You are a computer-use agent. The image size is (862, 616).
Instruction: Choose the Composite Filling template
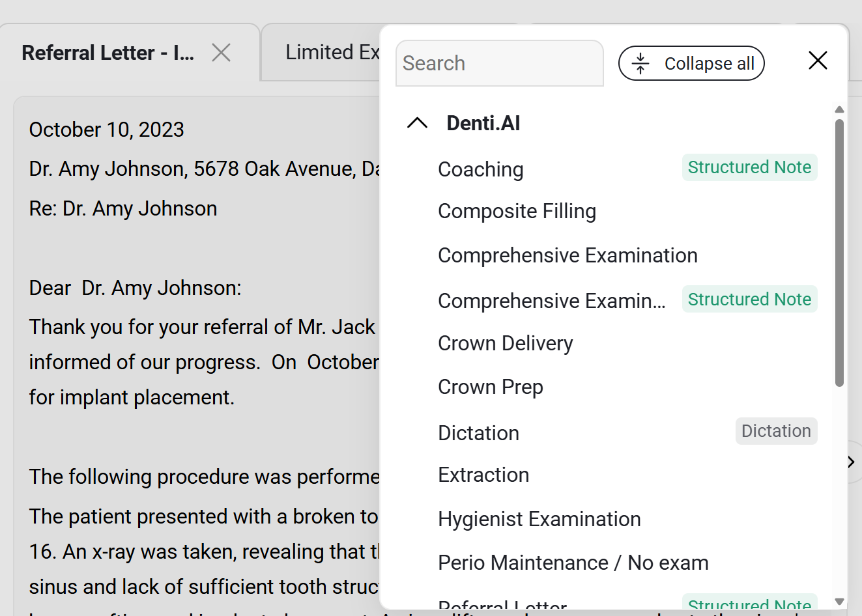(x=517, y=212)
